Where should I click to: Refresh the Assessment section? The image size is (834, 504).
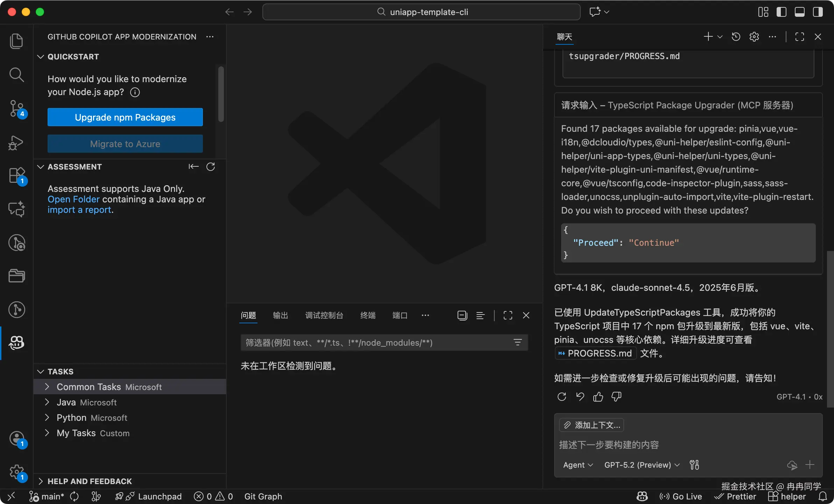coord(211,167)
